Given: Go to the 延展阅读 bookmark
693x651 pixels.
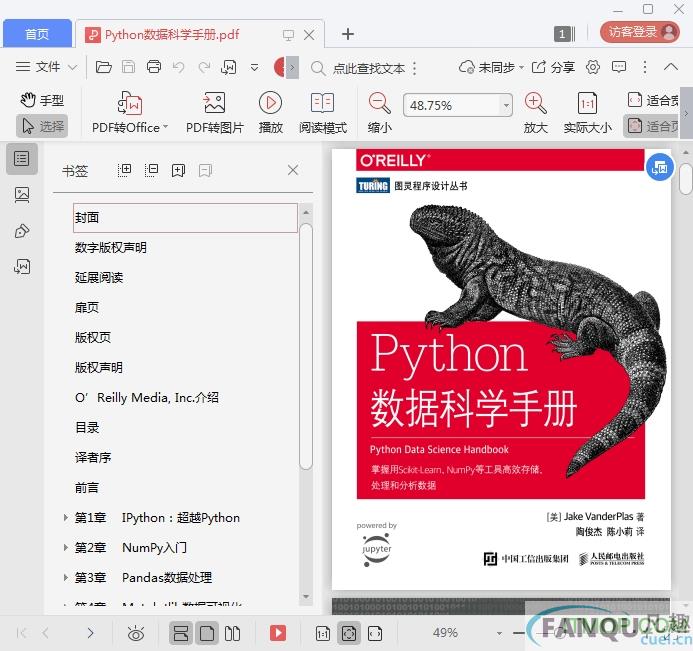Looking at the screenshot, I should (99, 278).
